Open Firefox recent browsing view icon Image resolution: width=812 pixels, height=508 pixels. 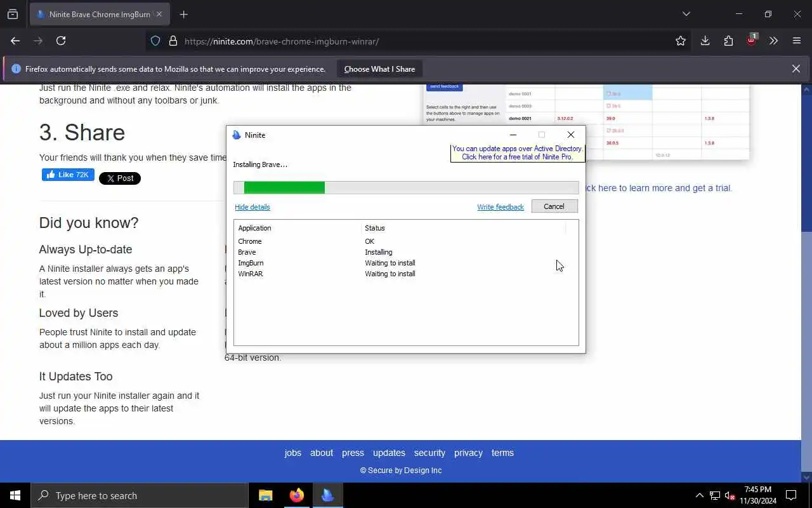click(13, 14)
